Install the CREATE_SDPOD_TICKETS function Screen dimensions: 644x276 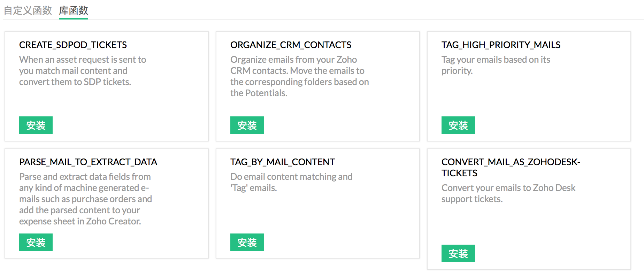[x=36, y=125]
